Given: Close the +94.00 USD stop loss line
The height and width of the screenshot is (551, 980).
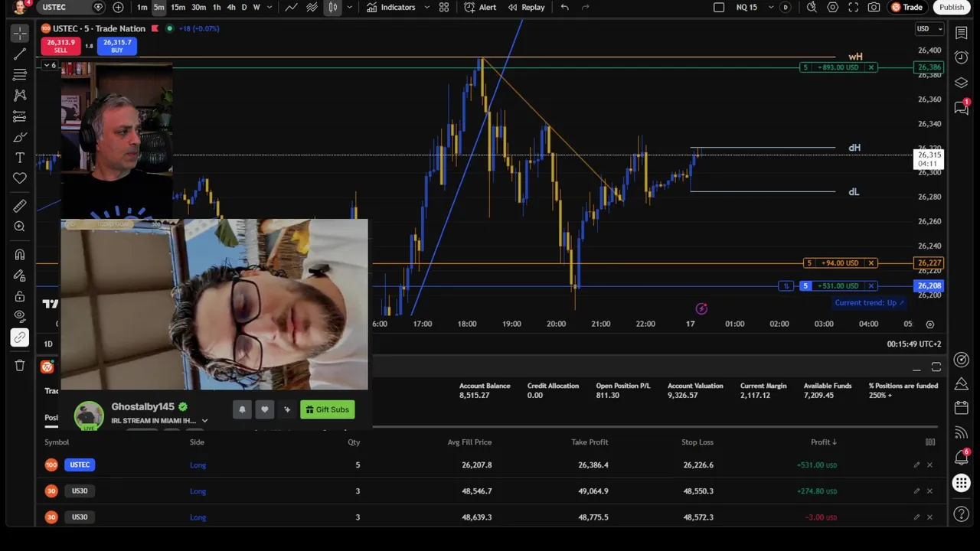Looking at the screenshot, I should [871, 263].
